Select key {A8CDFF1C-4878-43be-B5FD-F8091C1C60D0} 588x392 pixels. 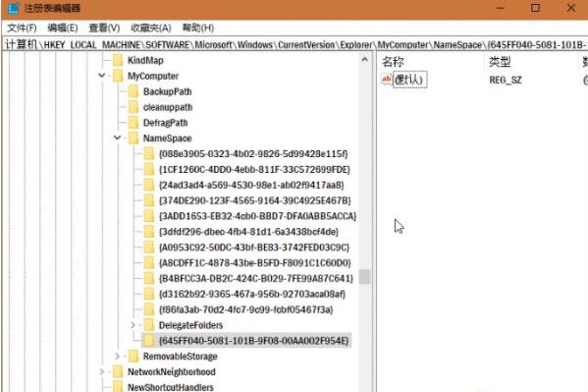[254, 263]
